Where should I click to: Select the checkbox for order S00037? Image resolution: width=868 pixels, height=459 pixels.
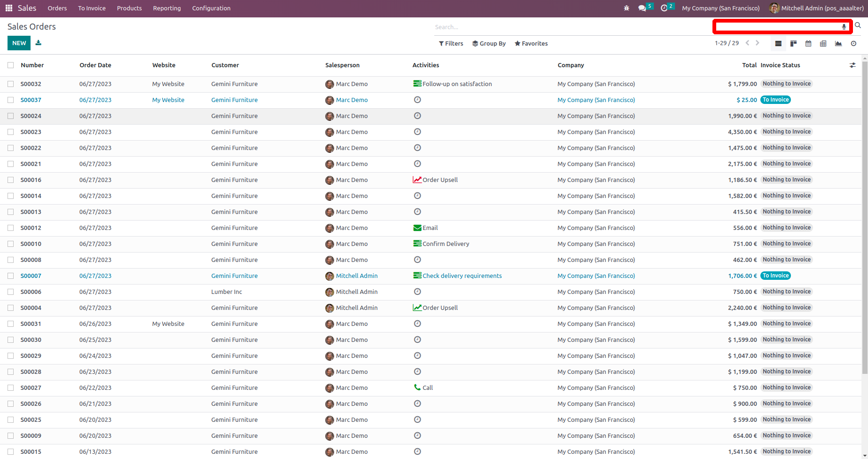(10, 100)
